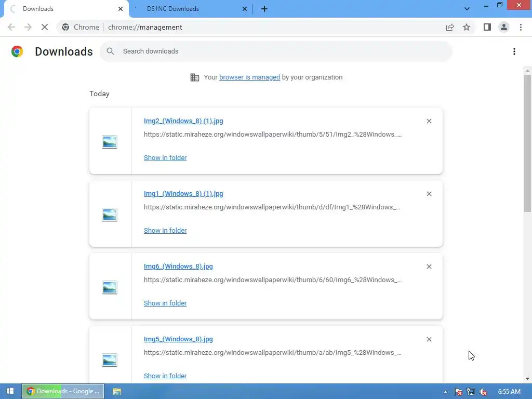532x399 pixels.
Task: Show Img1_(Windows_8) (1).jpg in folder
Action: coord(165,230)
